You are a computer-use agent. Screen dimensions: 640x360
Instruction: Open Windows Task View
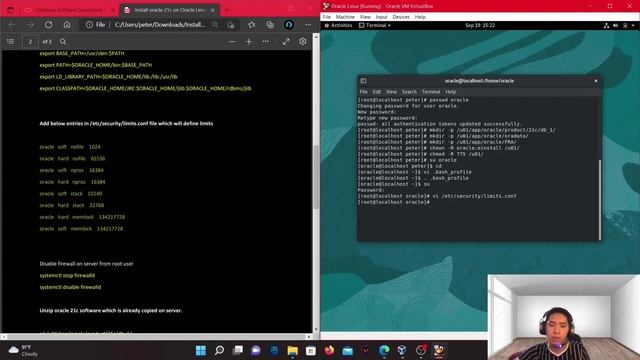click(238, 350)
